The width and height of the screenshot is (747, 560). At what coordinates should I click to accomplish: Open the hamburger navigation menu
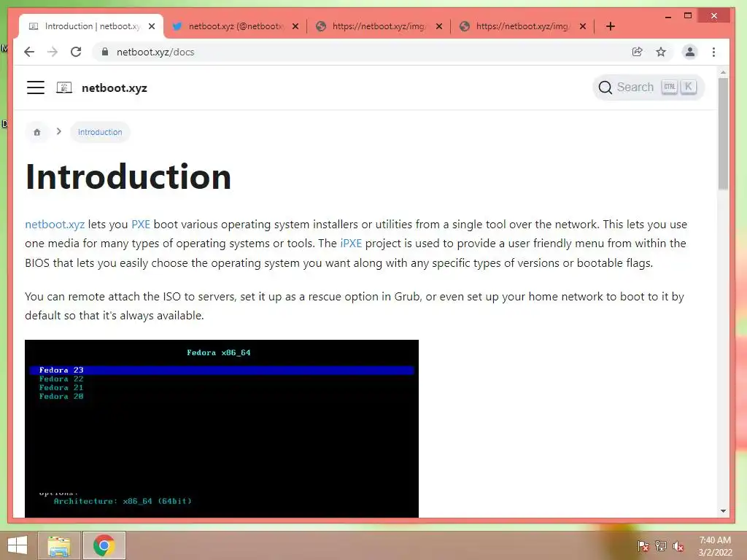[36, 87]
